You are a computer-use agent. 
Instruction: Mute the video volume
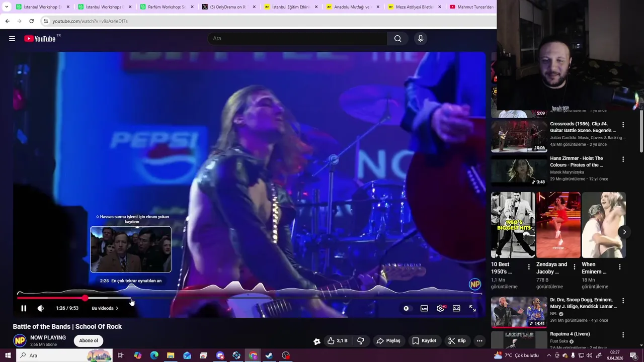pyautogui.click(x=41, y=308)
